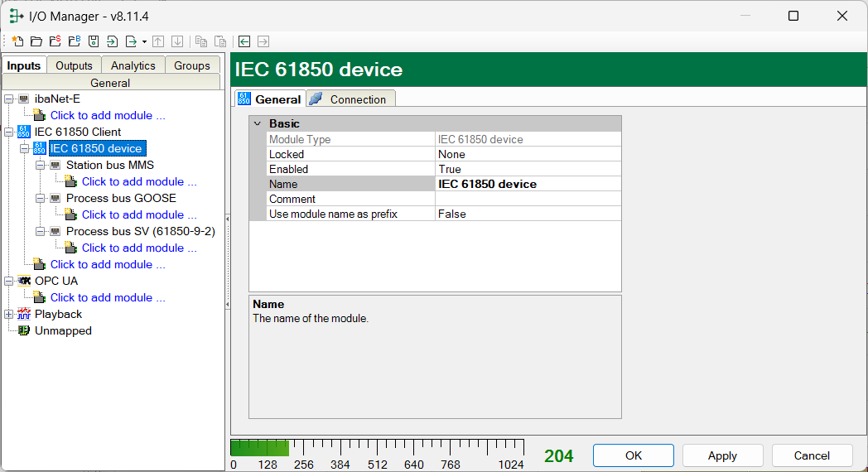This screenshot has width=868, height=472.
Task: Save the configuration with the disk icon
Action: tap(94, 41)
